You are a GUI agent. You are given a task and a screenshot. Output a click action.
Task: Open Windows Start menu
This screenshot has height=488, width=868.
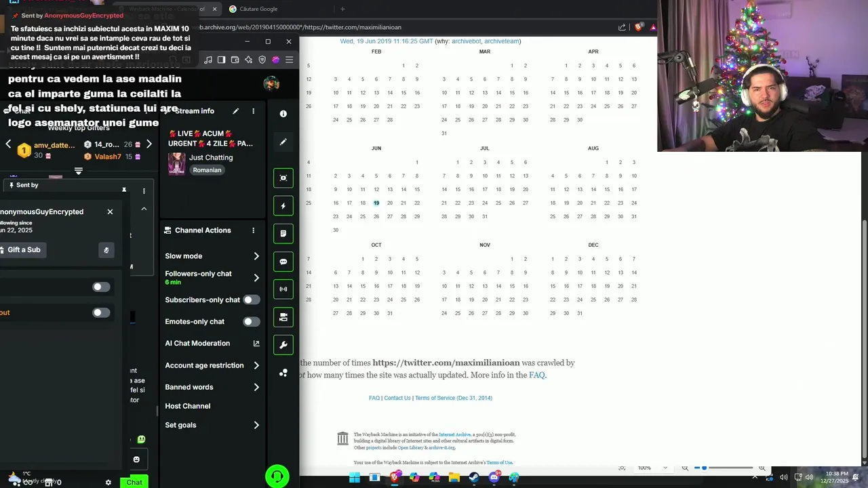tap(355, 478)
